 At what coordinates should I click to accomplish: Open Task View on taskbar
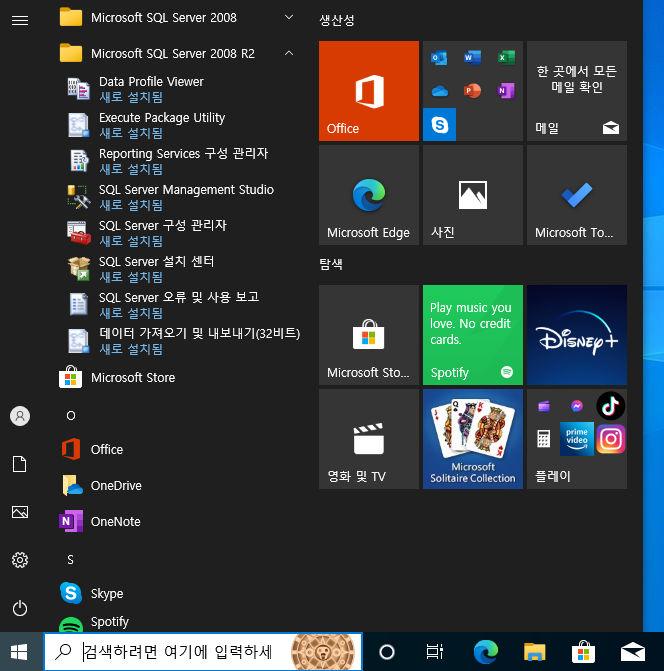pyautogui.click(x=435, y=652)
